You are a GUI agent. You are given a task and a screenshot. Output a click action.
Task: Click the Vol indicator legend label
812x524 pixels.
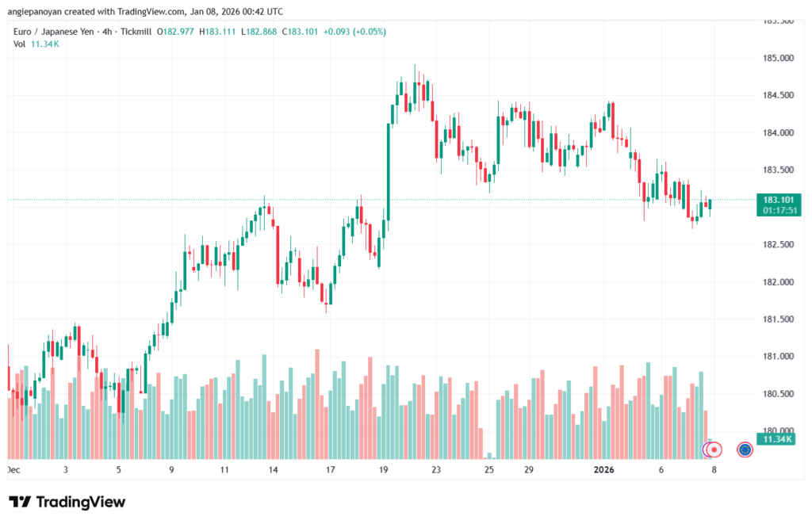click(20, 44)
